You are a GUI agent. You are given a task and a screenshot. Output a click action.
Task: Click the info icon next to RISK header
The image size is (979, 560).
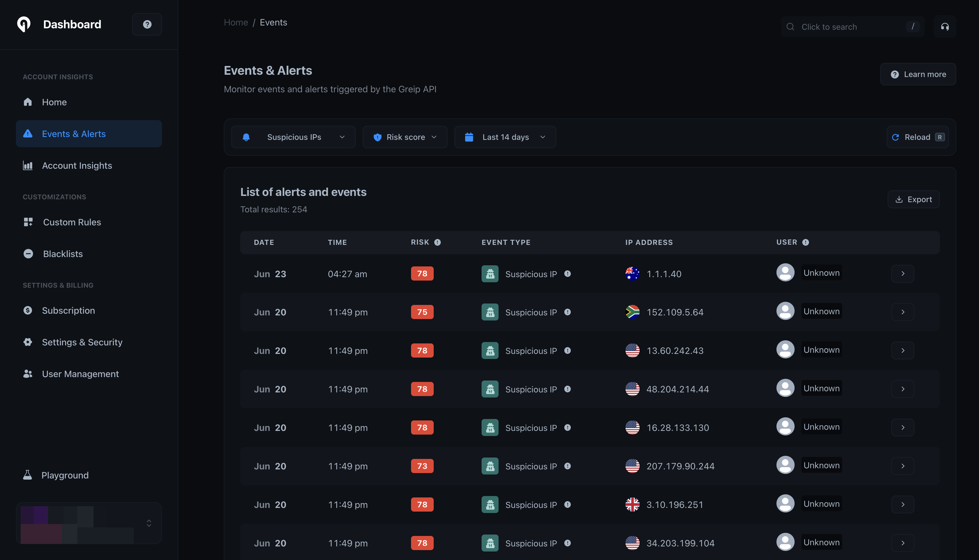pos(438,242)
